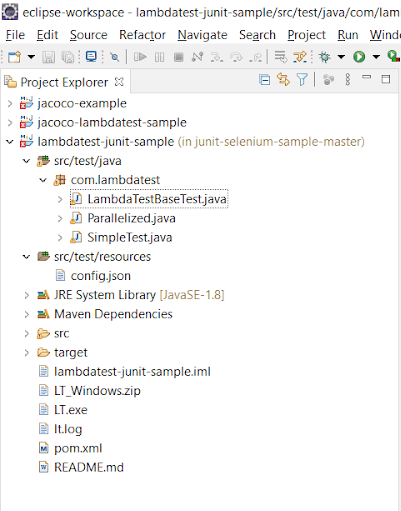401x511 pixels.
Task: Open the Navigate menu
Action: point(202,35)
